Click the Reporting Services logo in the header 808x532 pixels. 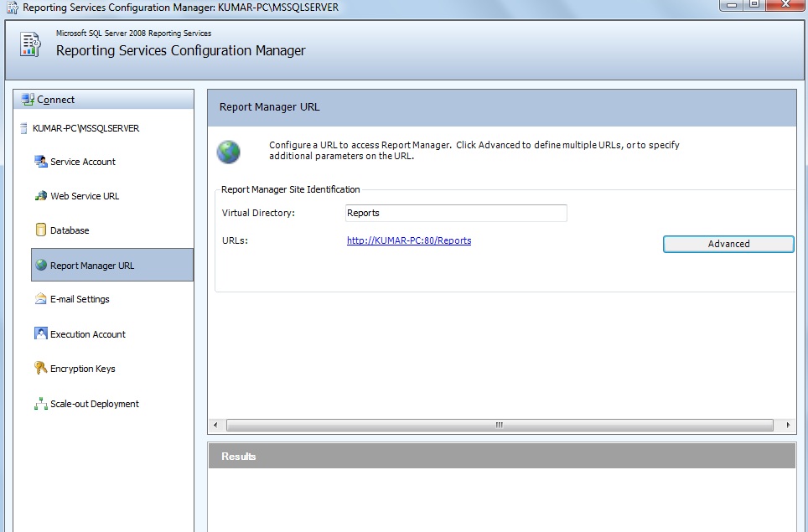pos(28,45)
